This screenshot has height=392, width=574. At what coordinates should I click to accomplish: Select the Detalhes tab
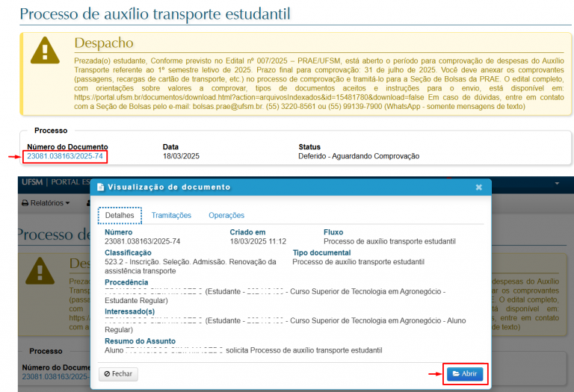point(120,215)
